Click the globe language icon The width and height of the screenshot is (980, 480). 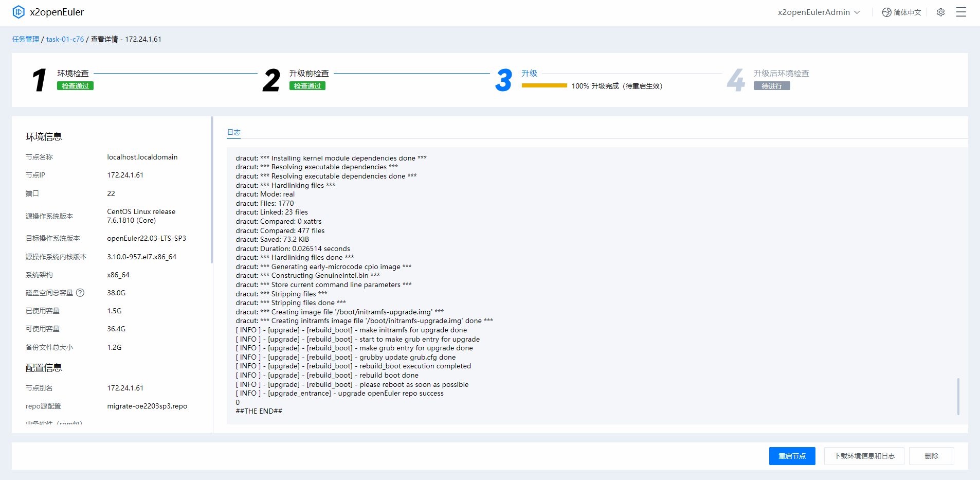886,12
